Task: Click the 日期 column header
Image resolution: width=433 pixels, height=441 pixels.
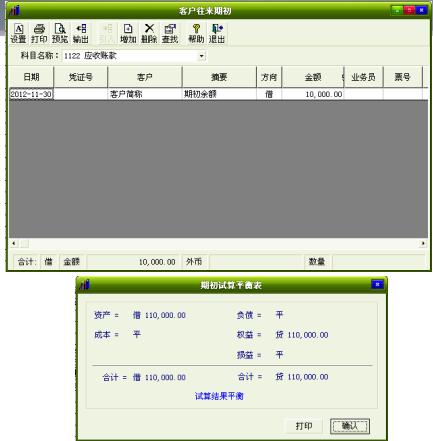Action: point(31,77)
